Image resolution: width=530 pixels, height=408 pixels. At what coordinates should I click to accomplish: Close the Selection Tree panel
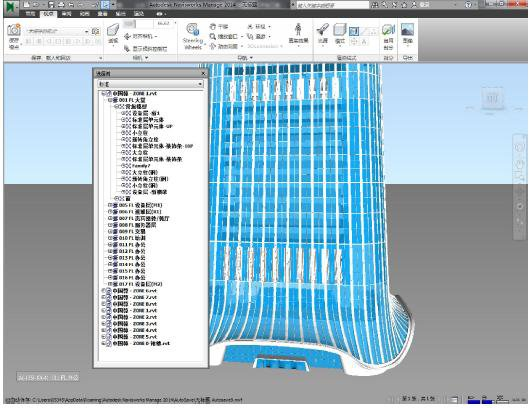(x=203, y=73)
